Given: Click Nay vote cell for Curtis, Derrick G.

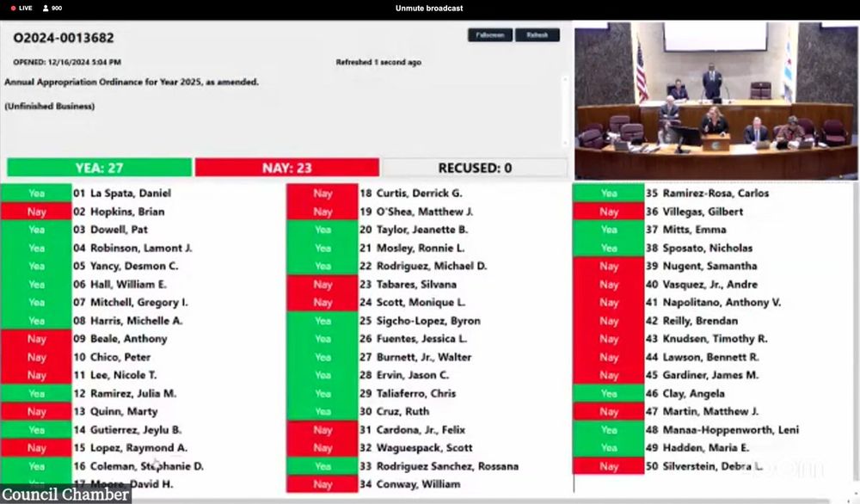Looking at the screenshot, I should pos(322,193).
